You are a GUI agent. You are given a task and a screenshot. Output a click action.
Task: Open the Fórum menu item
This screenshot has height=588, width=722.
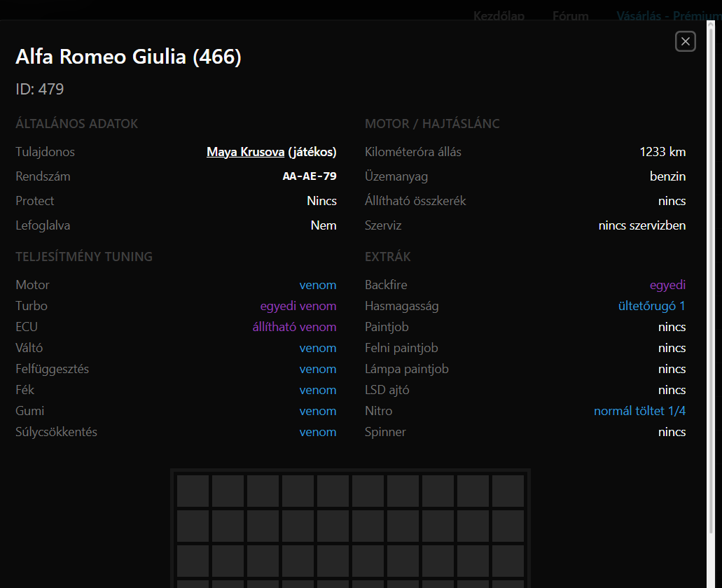[x=570, y=15]
